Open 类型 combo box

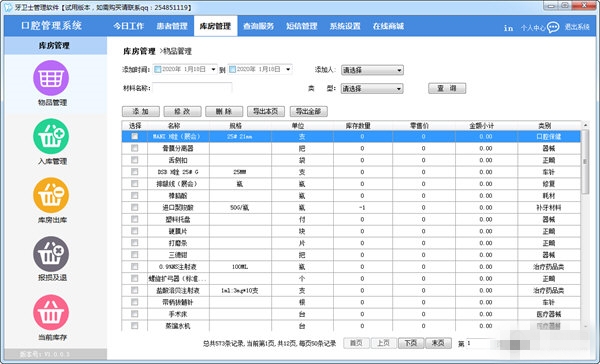[372, 89]
